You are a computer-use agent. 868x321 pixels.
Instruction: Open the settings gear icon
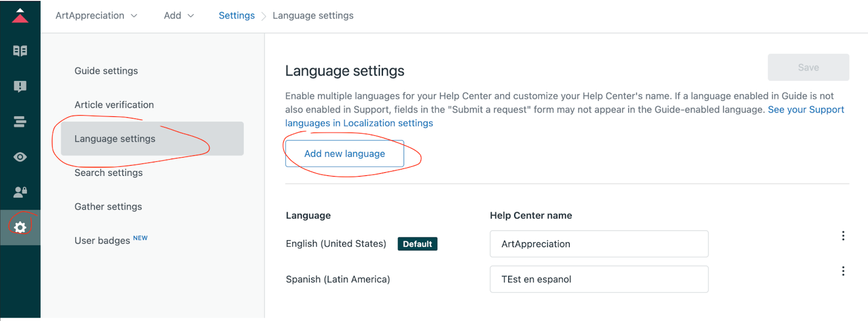[x=20, y=227]
